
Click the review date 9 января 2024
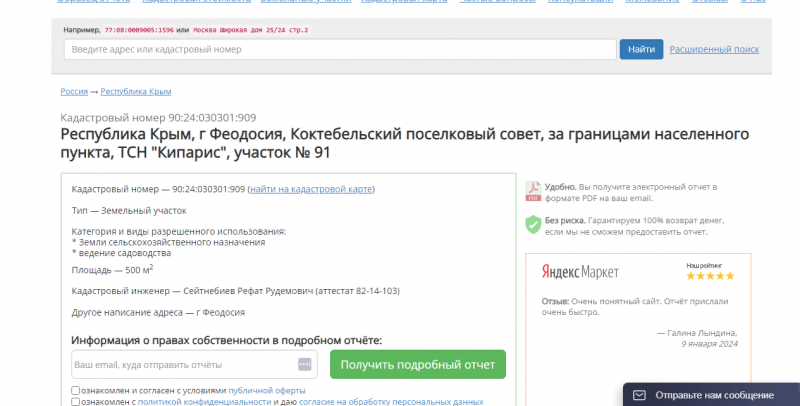(x=709, y=344)
